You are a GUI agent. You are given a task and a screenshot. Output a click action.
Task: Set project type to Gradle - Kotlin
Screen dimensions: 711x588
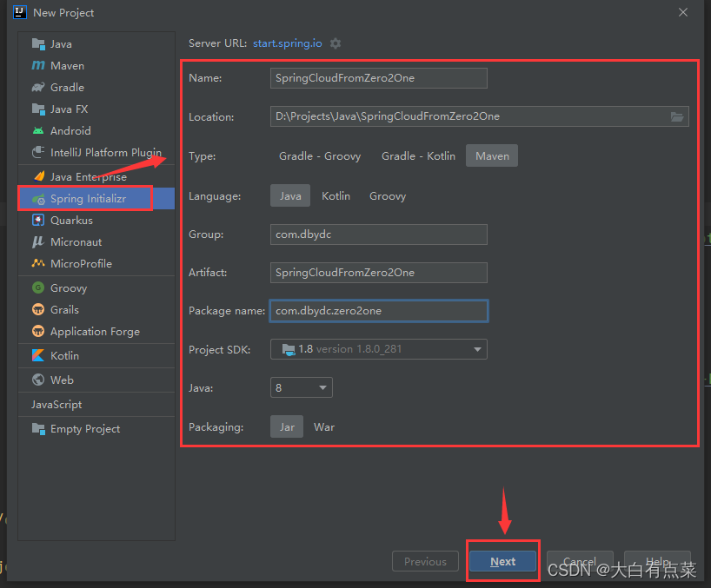[419, 155]
